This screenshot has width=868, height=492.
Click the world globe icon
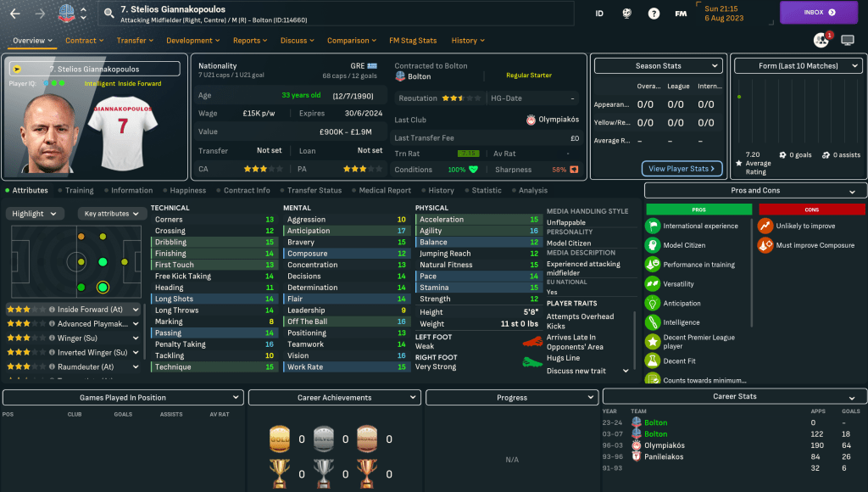[x=626, y=13]
